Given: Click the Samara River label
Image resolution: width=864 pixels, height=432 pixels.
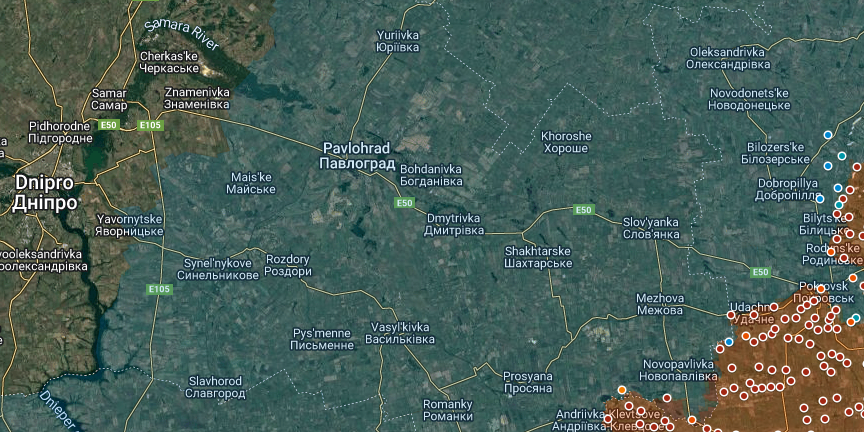Looking at the screenshot, I should pyautogui.click(x=181, y=35).
